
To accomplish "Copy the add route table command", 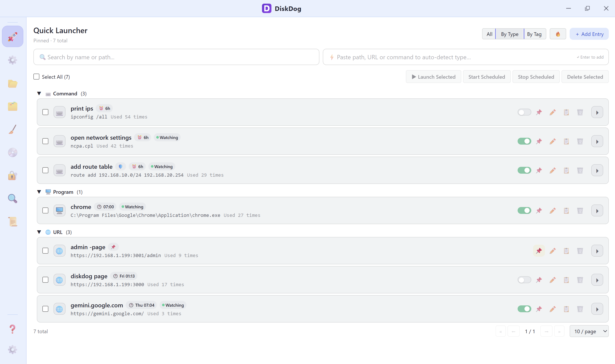I will [566, 170].
